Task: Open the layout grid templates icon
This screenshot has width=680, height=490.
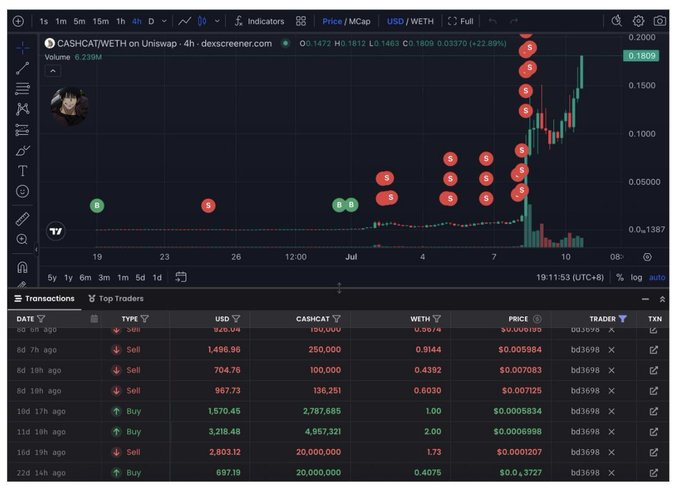Action: 301,21
